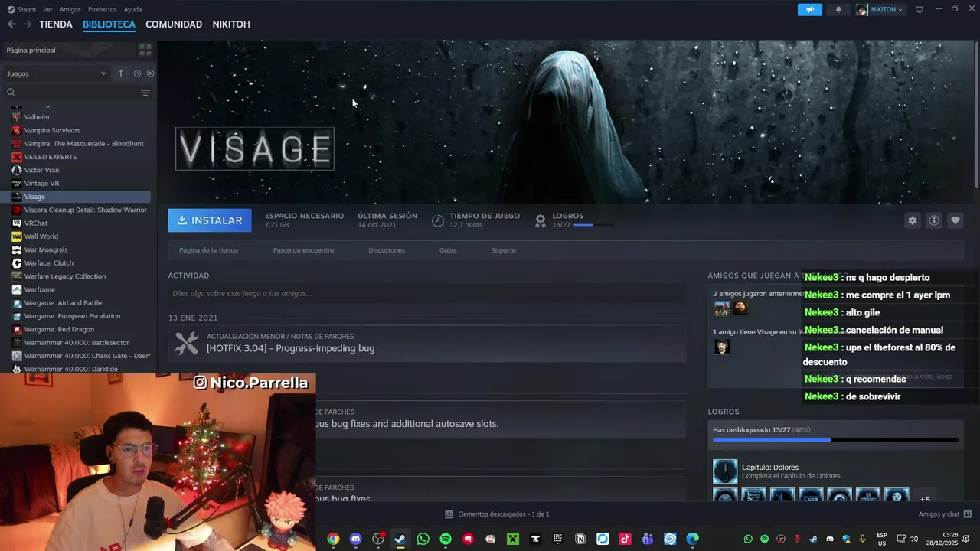
Task: Click the blue INSTALAR button
Action: [210, 220]
